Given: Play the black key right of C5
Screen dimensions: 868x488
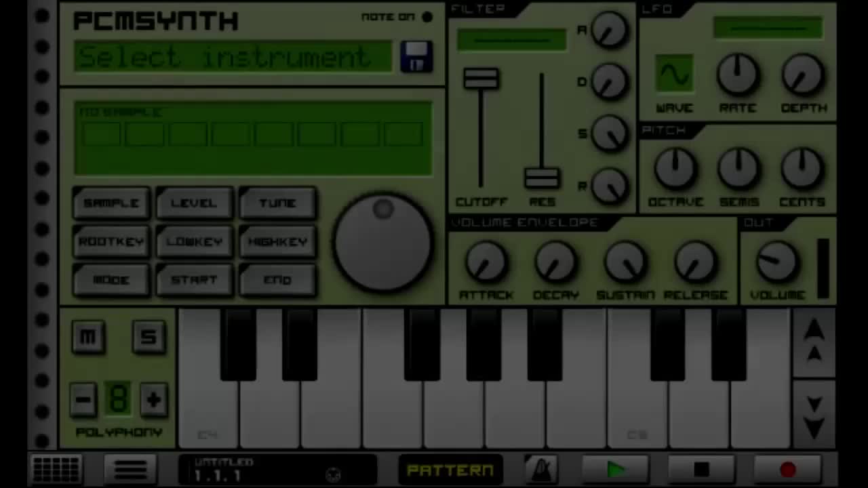Looking at the screenshot, I should tap(668, 344).
